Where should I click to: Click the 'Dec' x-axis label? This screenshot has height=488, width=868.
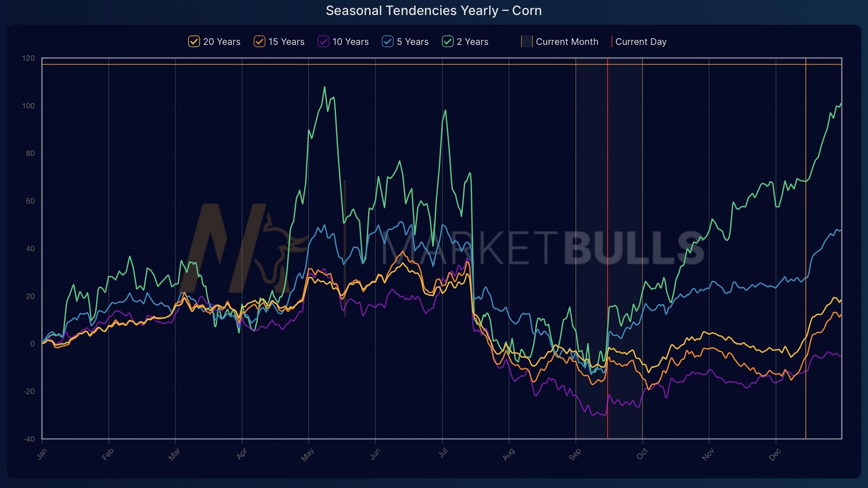pyautogui.click(x=775, y=454)
